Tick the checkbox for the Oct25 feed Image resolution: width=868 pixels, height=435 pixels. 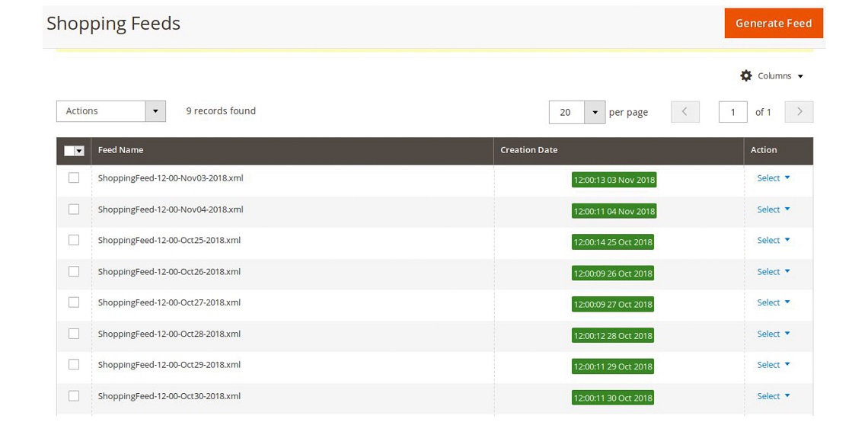(74, 240)
